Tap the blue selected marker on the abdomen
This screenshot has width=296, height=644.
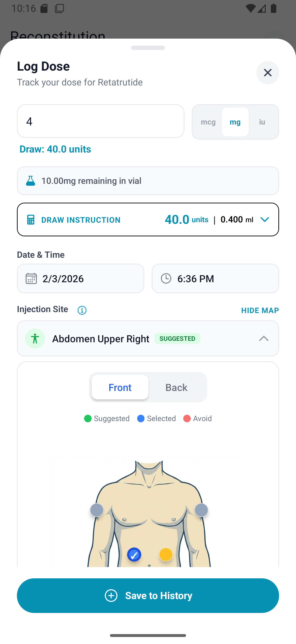(x=134, y=555)
